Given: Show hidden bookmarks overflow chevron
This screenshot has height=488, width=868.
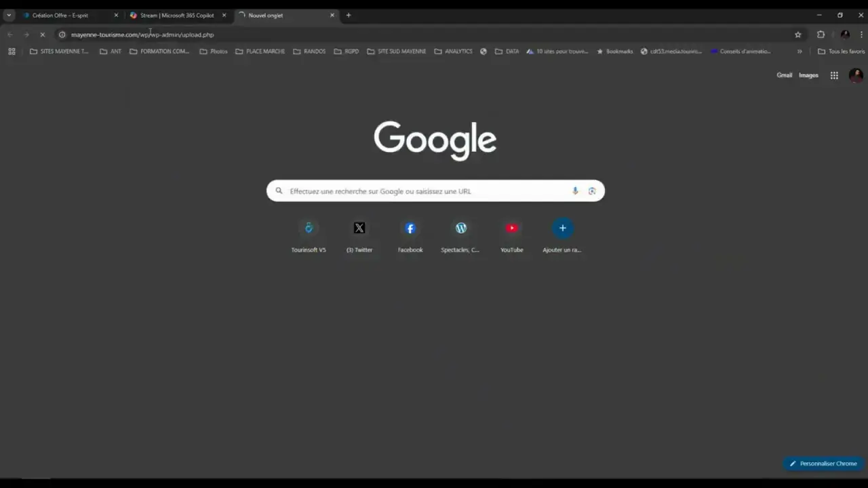Looking at the screenshot, I should coord(800,52).
